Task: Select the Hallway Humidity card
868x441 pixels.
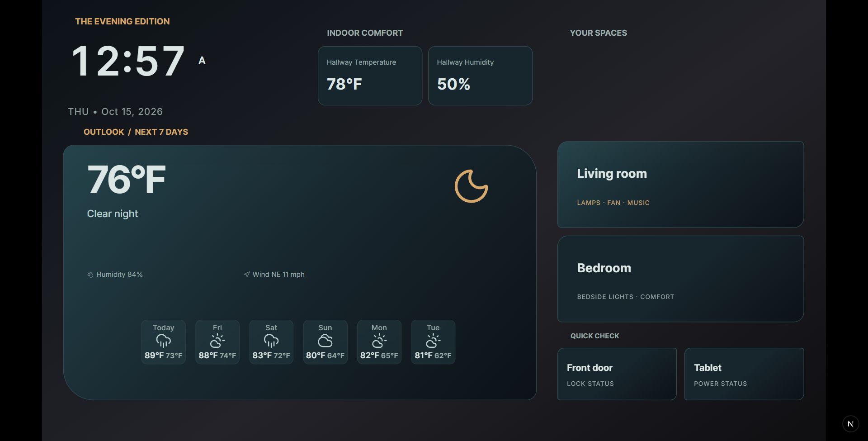Action: (480, 76)
